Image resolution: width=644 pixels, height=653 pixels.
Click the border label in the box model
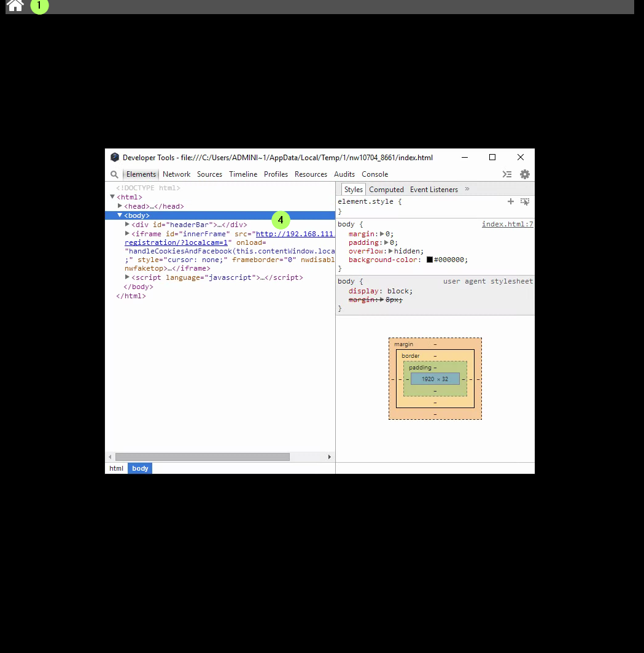[x=410, y=356]
